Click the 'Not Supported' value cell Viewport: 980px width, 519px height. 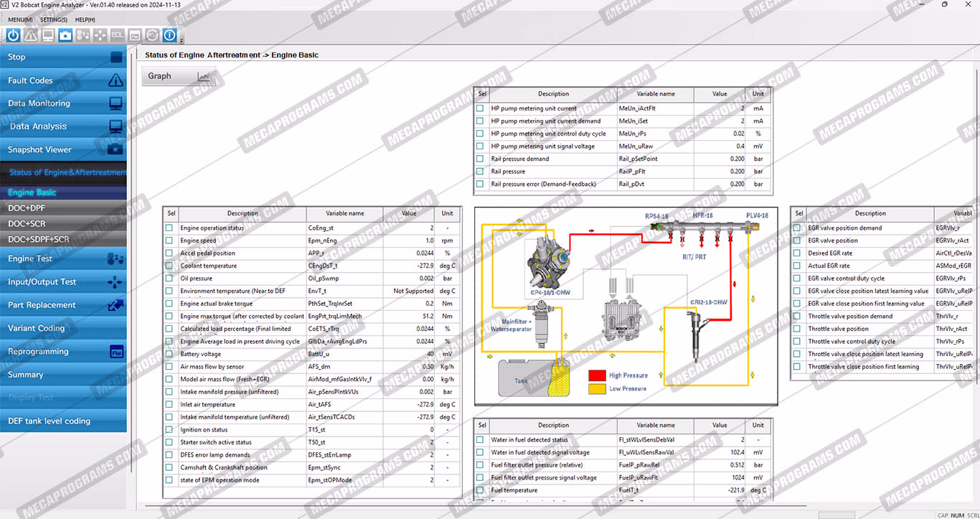[x=409, y=291]
